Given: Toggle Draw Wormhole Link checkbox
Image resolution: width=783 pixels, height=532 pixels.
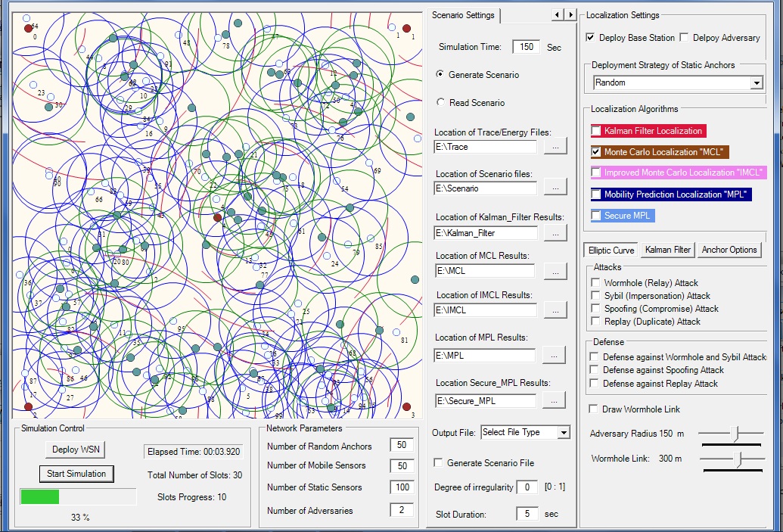Looking at the screenshot, I should point(593,409).
